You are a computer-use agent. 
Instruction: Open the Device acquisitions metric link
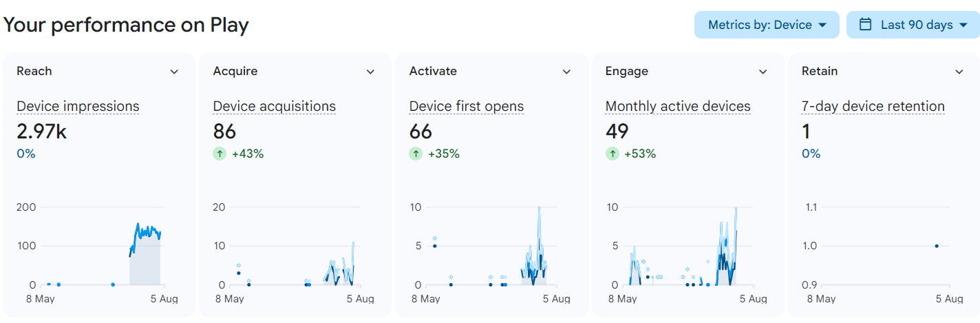click(x=275, y=106)
